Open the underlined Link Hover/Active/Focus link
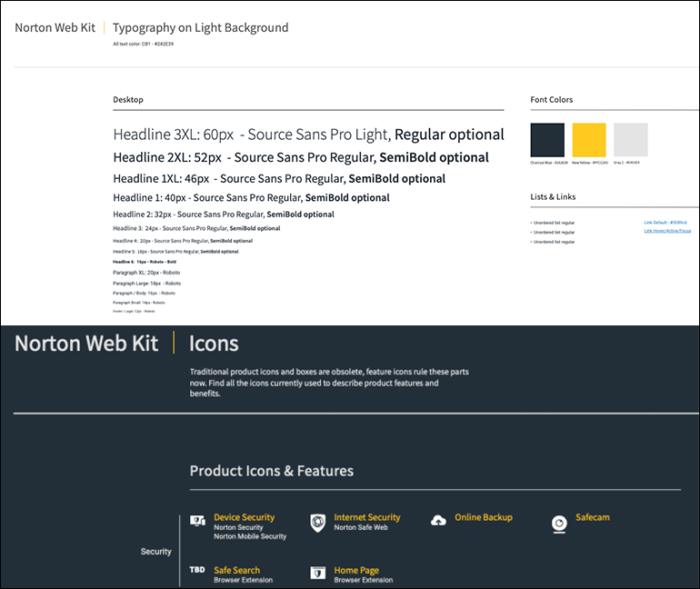Screen dimensions: 700x589 coord(667,231)
